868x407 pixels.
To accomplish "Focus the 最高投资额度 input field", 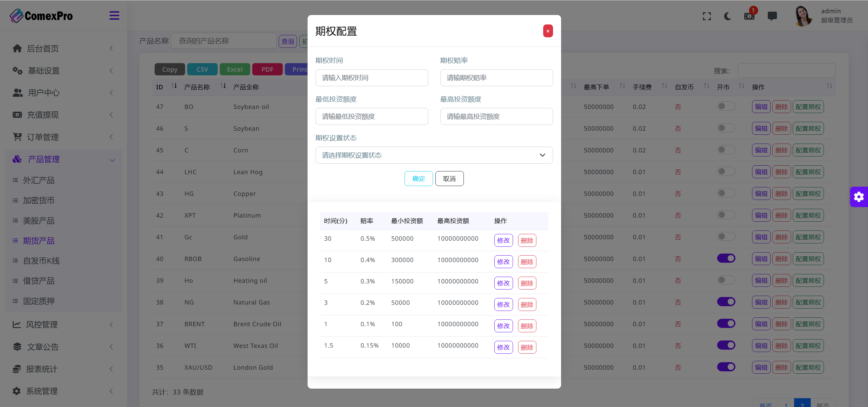I will 496,116.
